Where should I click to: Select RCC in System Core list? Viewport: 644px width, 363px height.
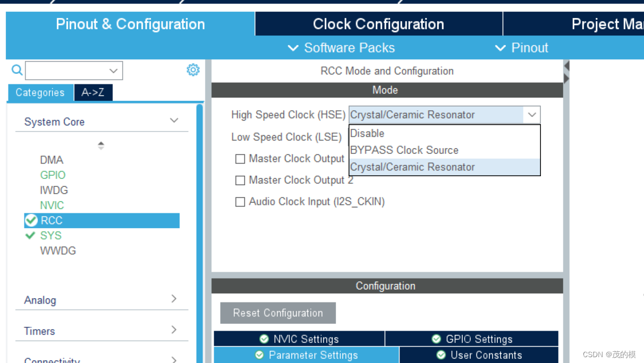(101, 220)
